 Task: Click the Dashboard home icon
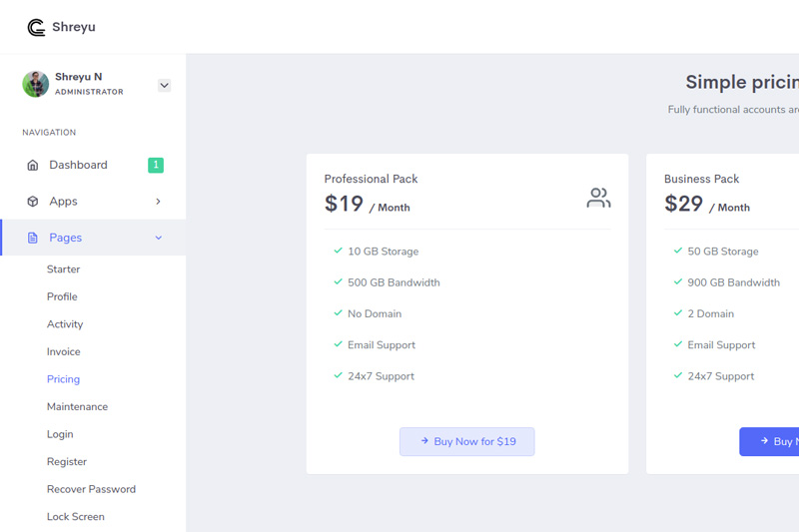click(33, 165)
